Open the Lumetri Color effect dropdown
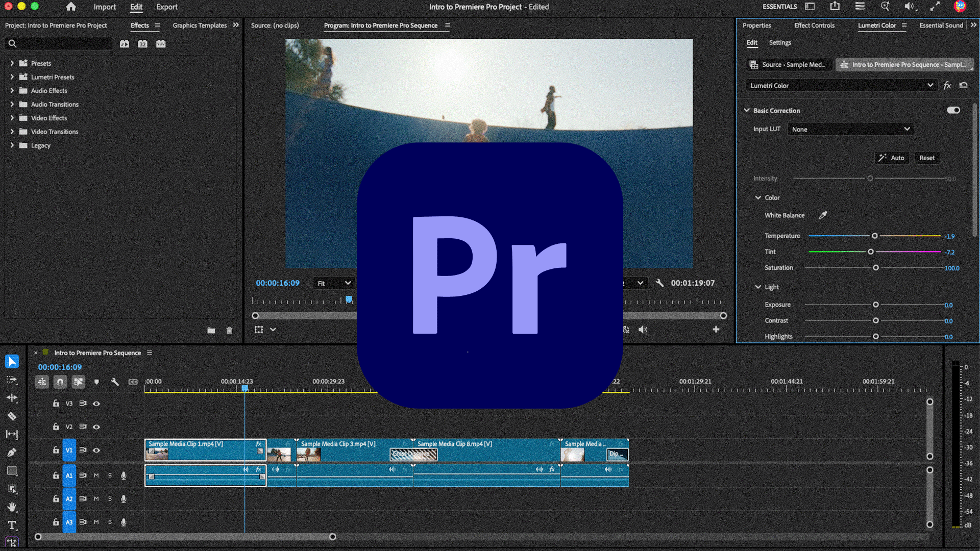The height and width of the screenshot is (551, 980). (x=841, y=85)
